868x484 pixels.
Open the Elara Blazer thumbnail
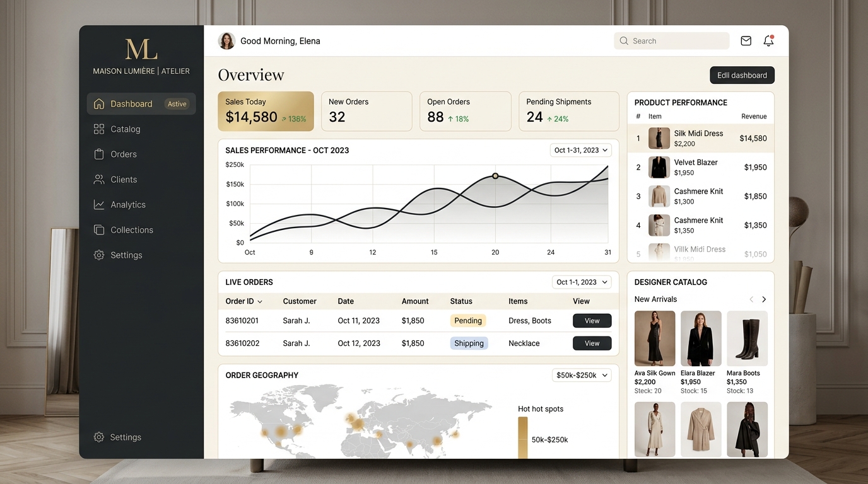701,338
